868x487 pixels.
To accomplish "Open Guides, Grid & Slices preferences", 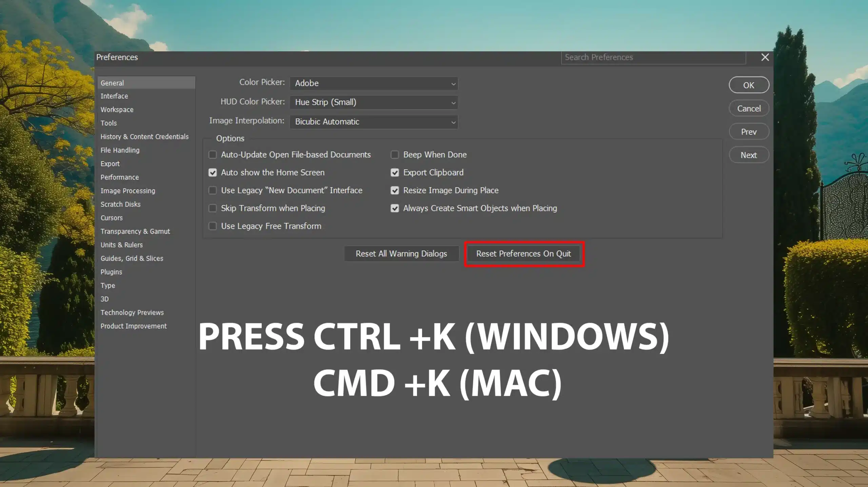I will point(132,258).
